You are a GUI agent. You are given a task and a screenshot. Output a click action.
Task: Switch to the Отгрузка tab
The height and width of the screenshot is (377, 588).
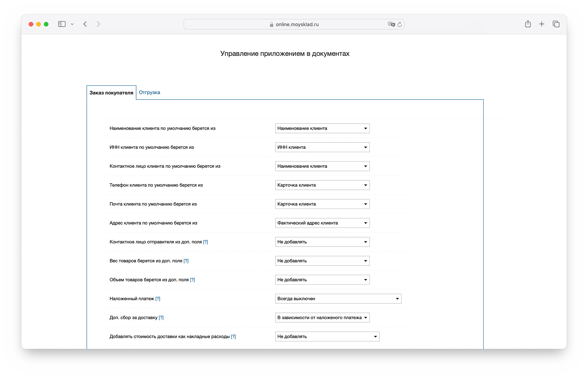(x=149, y=92)
